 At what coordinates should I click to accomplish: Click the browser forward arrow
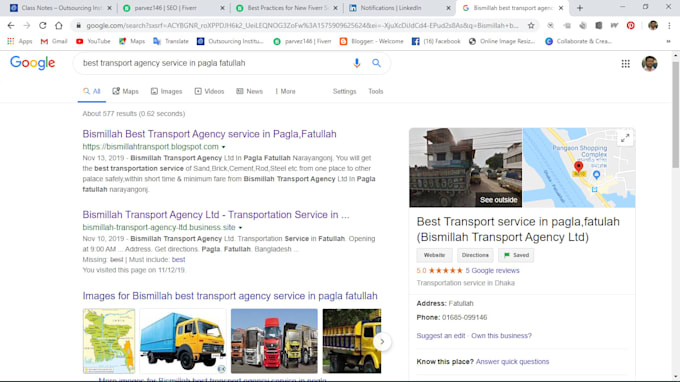point(27,26)
